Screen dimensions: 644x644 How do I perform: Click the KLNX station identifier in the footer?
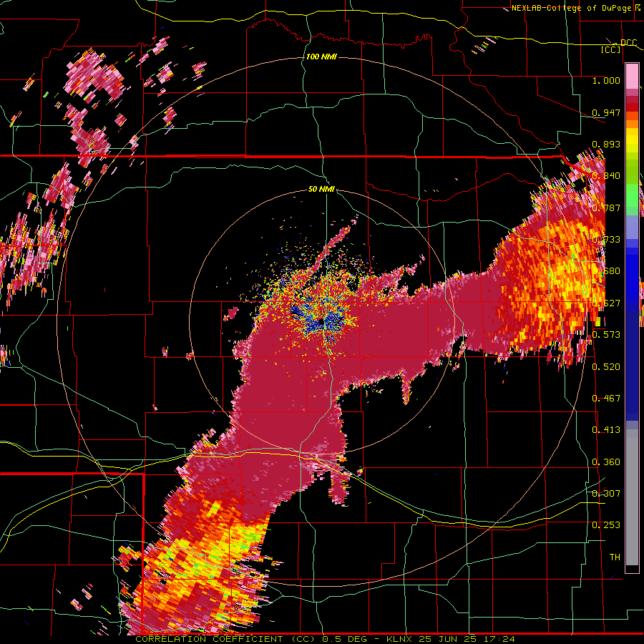401,639
